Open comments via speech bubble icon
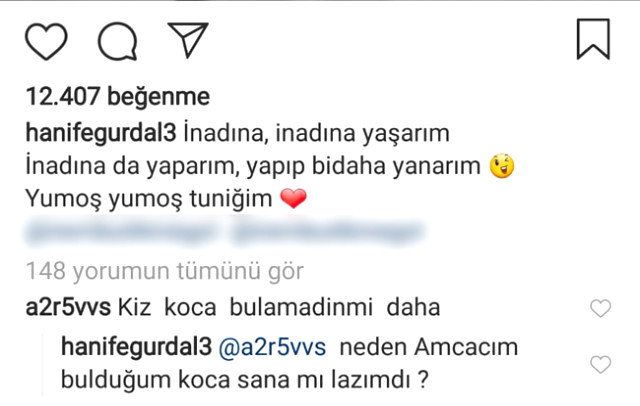 coord(117,41)
